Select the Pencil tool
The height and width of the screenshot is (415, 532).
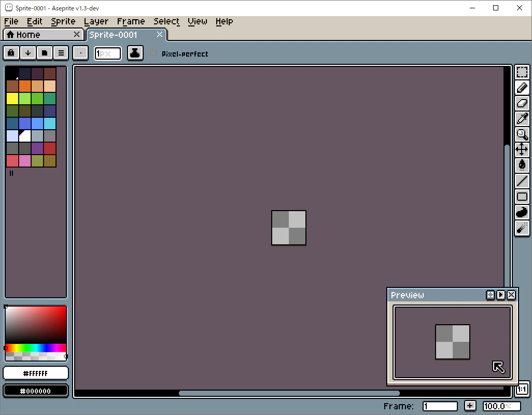pos(522,88)
